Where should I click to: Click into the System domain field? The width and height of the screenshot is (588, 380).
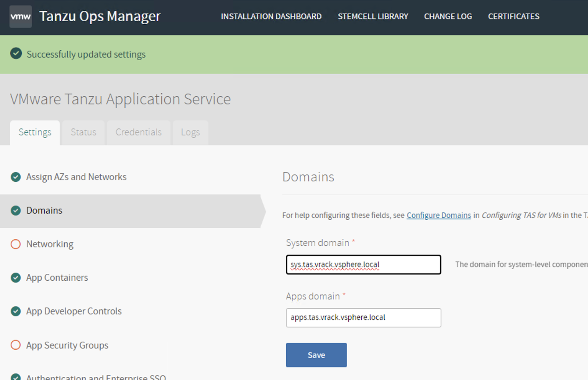point(363,264)
